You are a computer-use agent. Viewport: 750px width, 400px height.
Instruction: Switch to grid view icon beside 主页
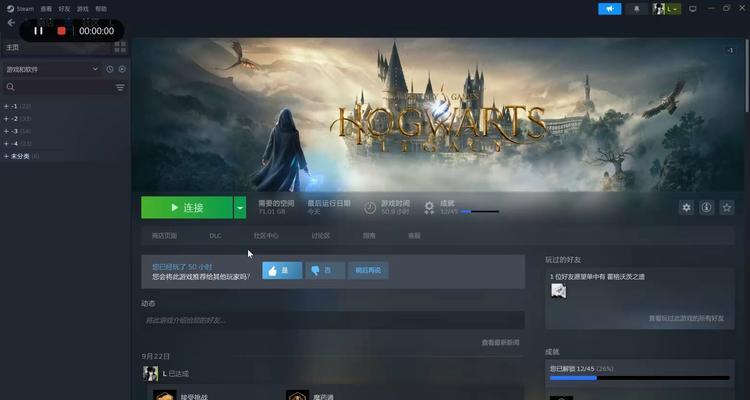point(120,47)
